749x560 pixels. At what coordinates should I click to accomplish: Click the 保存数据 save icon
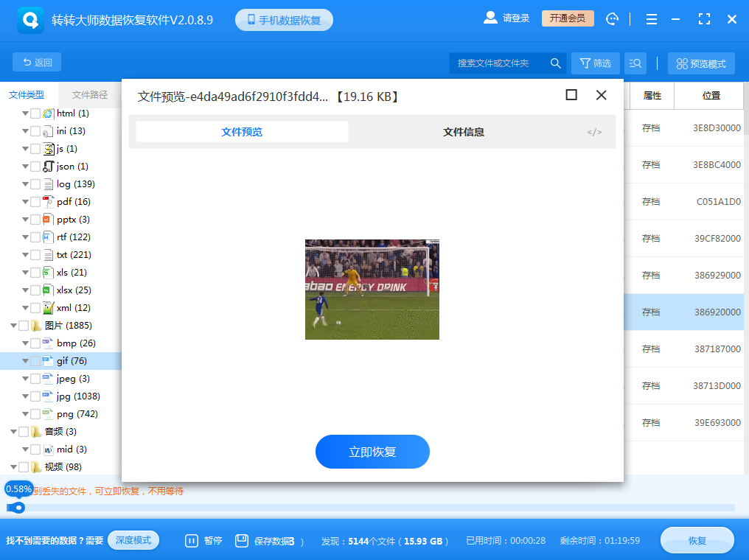coord(241,540)
